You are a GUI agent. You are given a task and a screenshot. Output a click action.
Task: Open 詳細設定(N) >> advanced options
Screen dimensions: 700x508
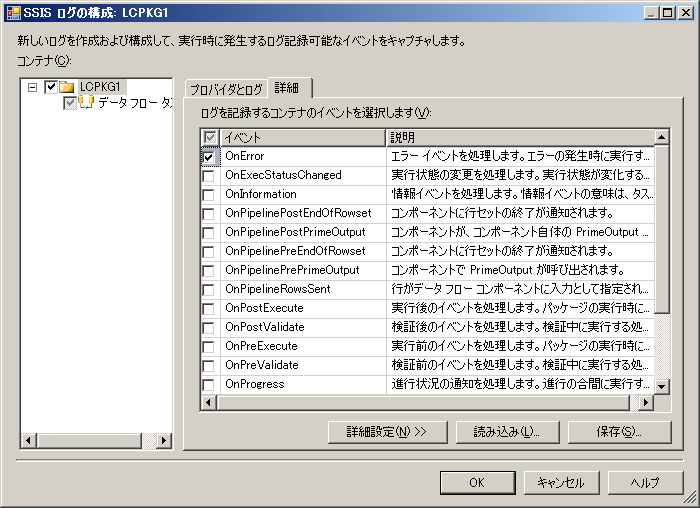point(387,432)
